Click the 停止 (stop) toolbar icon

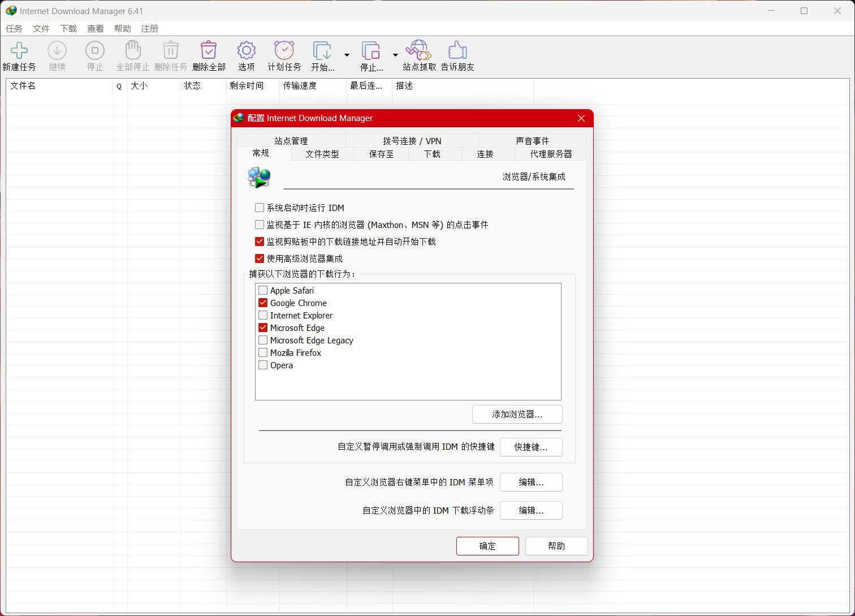pyautogui.click(x=95, y=51)
